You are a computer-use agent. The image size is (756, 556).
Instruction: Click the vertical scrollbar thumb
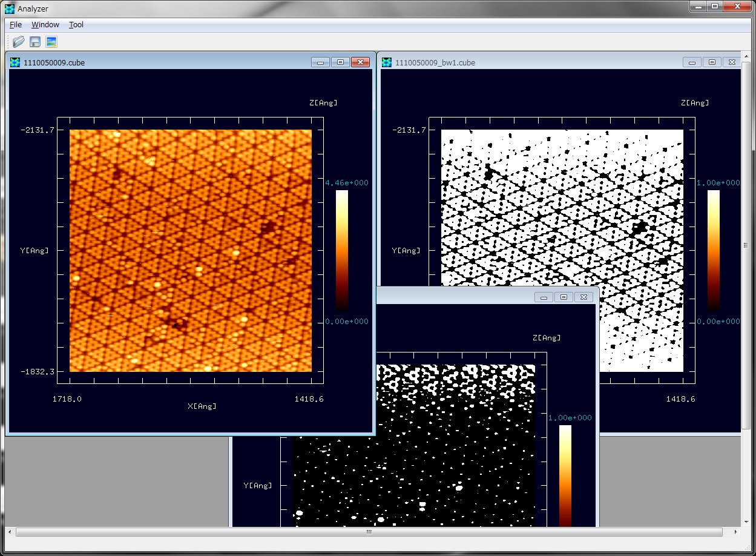[x=746, y=245]
